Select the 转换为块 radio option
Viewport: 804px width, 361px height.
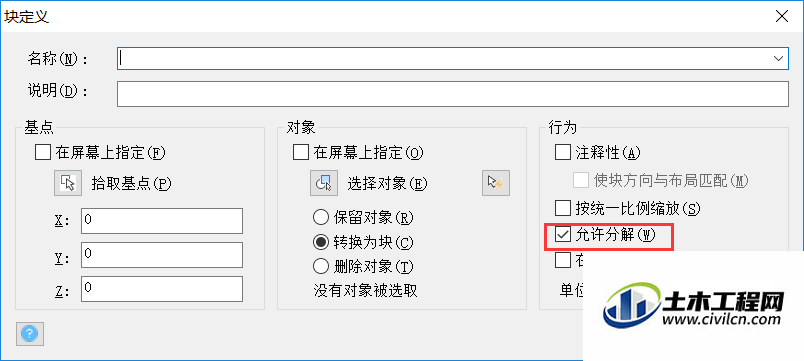click(320, 242)
